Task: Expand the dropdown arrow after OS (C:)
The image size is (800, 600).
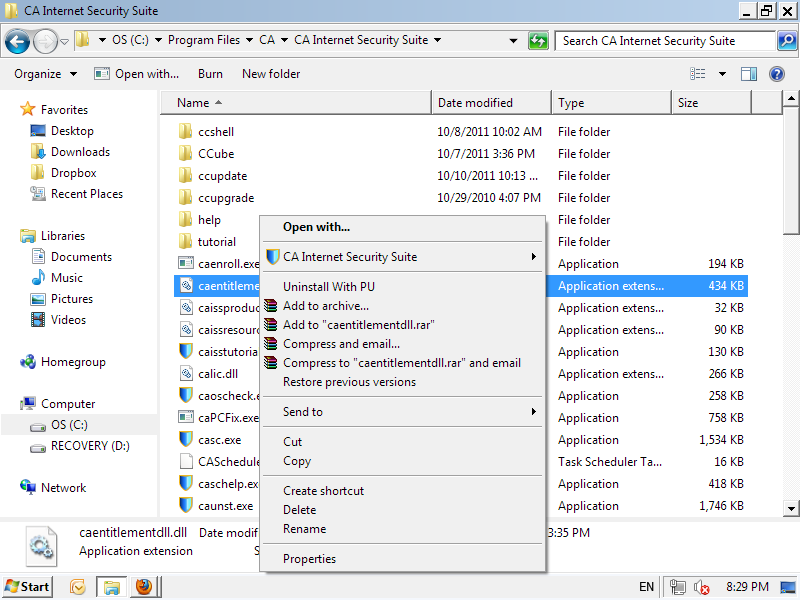Action: (159, 40)
